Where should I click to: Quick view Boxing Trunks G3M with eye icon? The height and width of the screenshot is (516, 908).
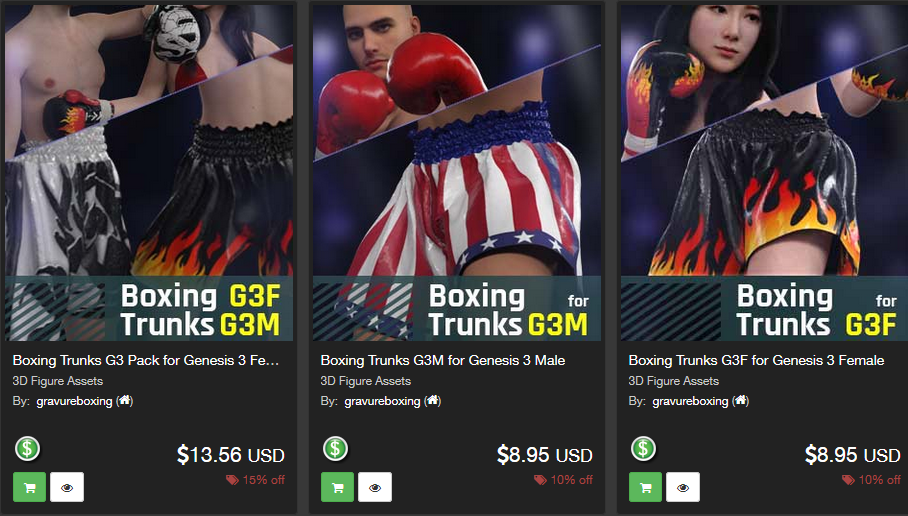[x=375, y=487]
